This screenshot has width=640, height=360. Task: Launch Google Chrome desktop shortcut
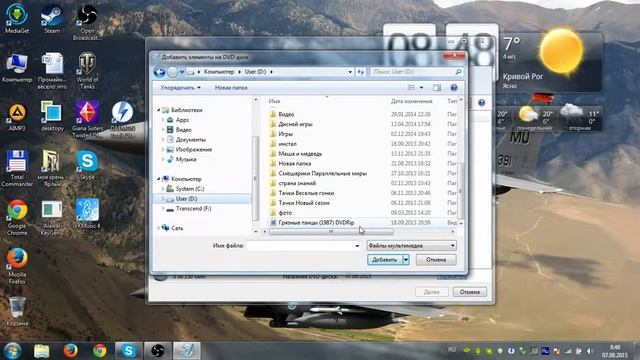point(17,217)
